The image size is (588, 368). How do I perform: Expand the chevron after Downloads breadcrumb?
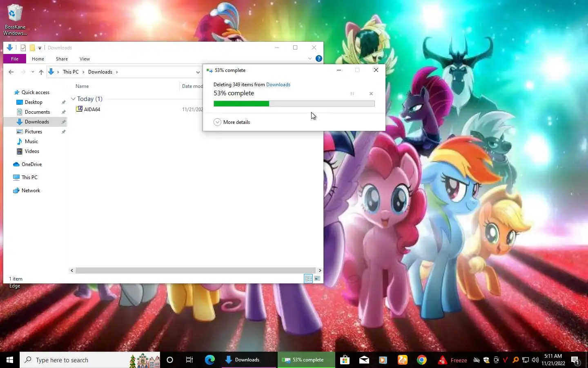[x=117, y=72]
